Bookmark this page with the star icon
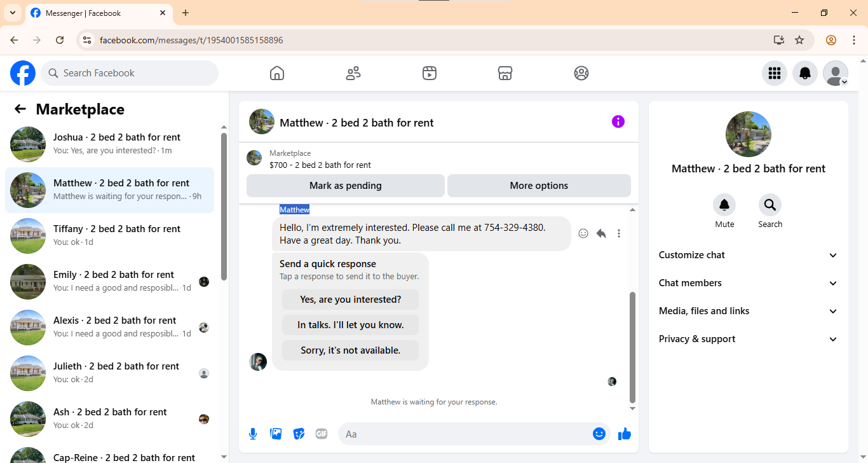 [799, 40]
